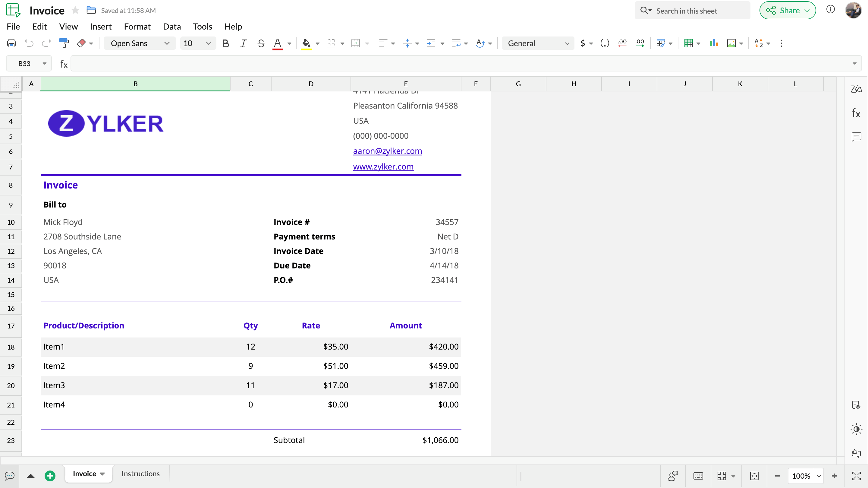This screenshot has height=488, width=868.
Task: Open the General number format dropdown
Action: (537, 43)
